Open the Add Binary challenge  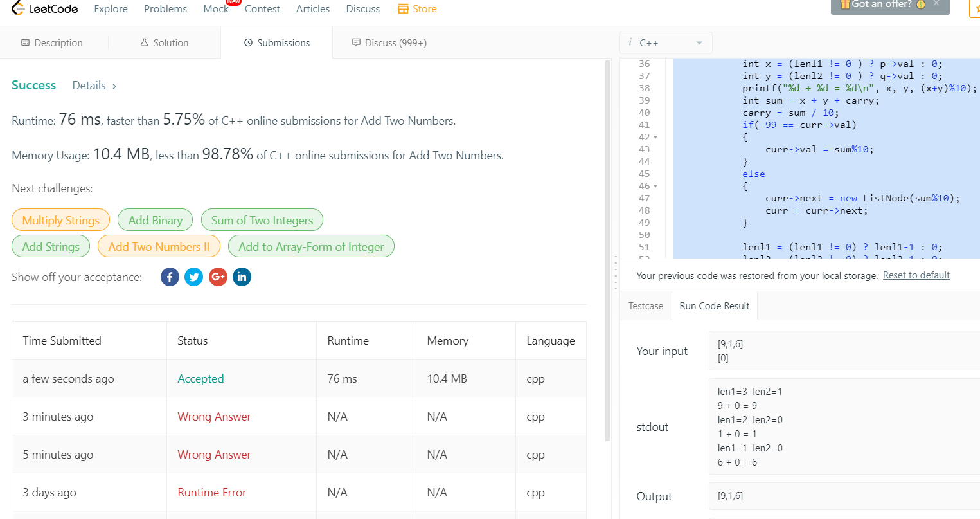coord(155,220)
